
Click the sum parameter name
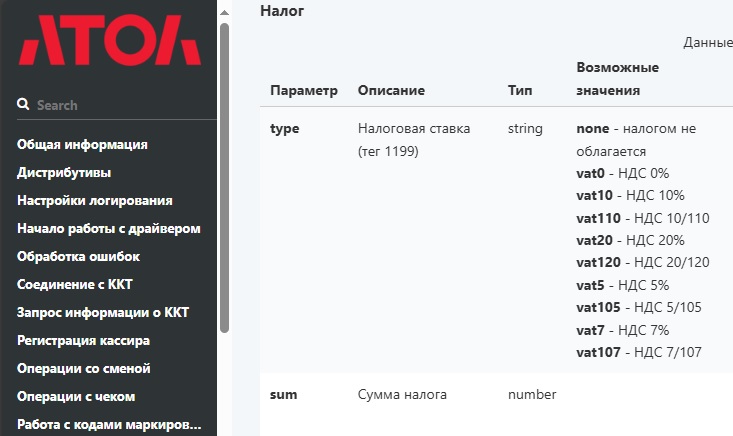[x=283, y=395]
